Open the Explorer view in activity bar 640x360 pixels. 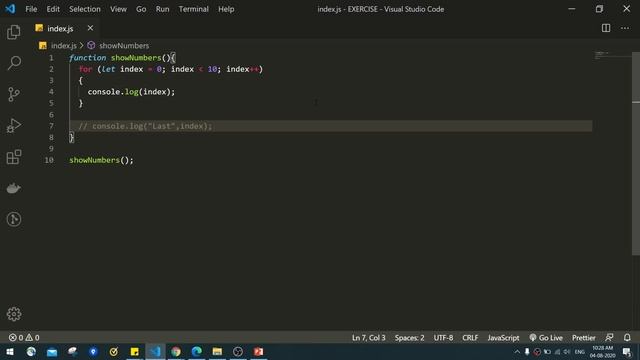point(13,32)
